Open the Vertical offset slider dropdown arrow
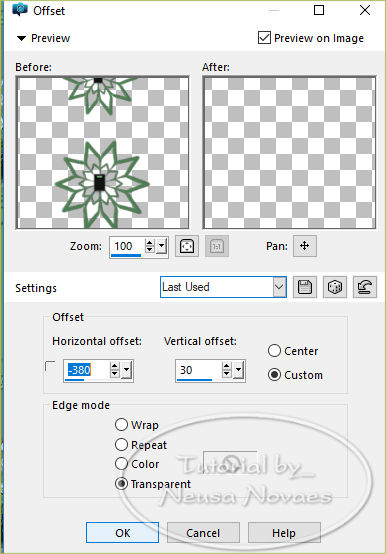This screenshot has width=386, height=554. click(239, 370)
